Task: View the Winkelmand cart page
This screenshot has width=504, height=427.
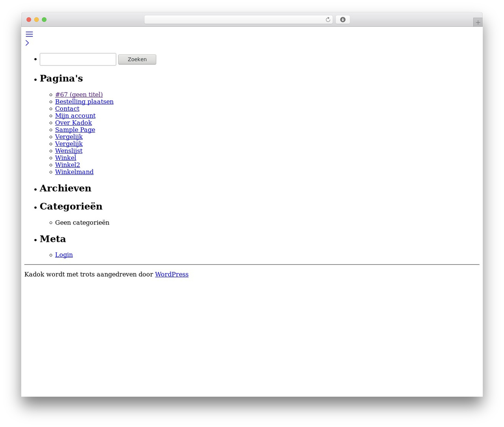Action: pyautogui.click(x=74, y=172)
